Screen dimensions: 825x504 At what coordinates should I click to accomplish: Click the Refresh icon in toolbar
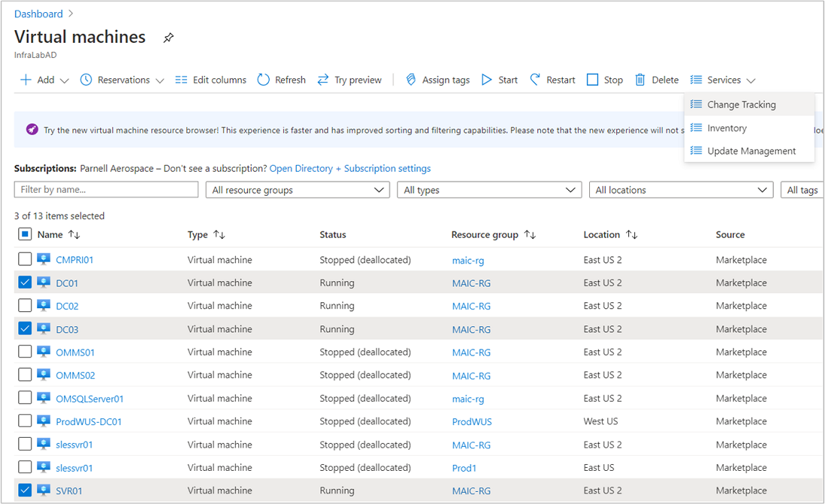point(264,80)
